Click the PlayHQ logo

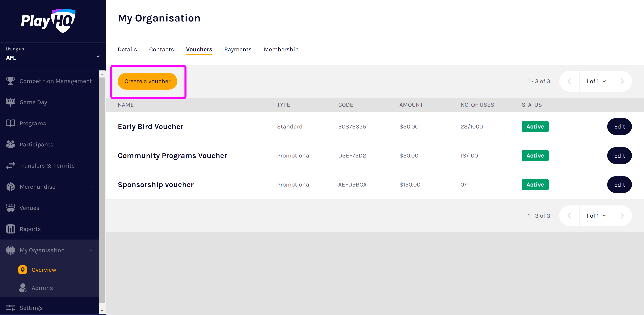(x=48, y=21)
